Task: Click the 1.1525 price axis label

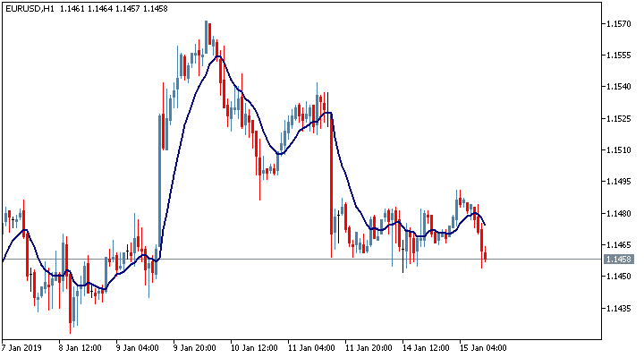Action: (x=619, y=119)
